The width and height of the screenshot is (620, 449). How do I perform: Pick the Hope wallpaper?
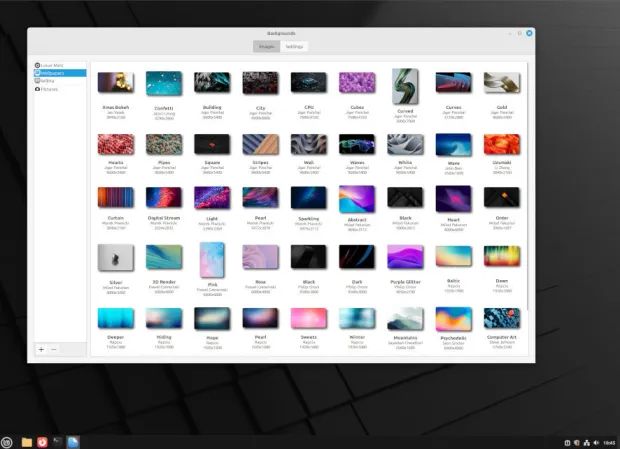pyautogui.click(x=212, y=319)
